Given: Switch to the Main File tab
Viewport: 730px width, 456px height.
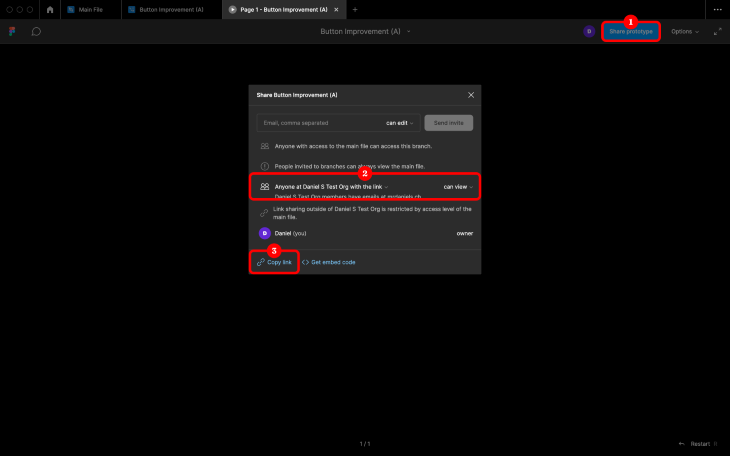Looking at the screenshot, I should coord(91,9).
